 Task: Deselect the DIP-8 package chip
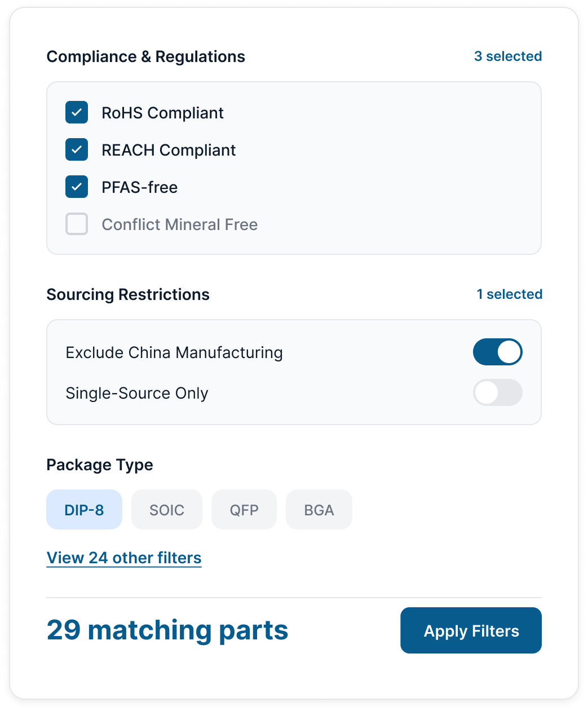pyautogui.click(x=84, y=509)
